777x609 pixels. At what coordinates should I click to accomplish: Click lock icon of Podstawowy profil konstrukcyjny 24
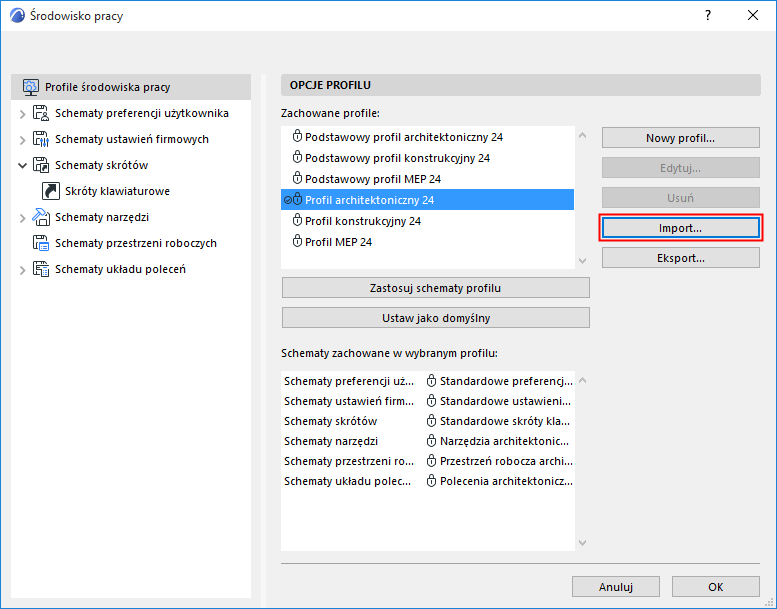click(297, 157)
